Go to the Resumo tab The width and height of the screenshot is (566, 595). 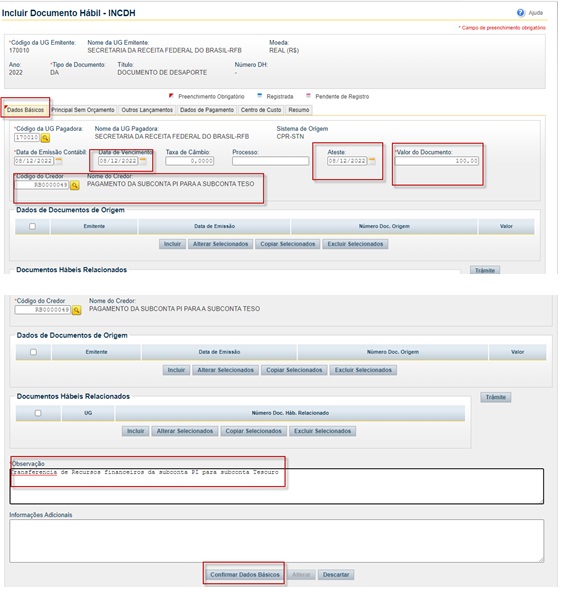coord(299,110)
